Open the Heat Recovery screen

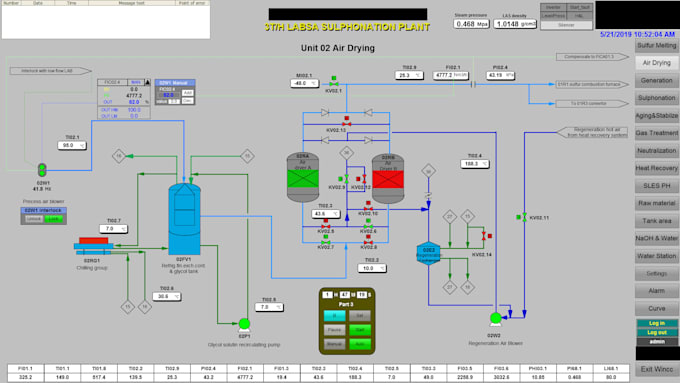point(657,168)
